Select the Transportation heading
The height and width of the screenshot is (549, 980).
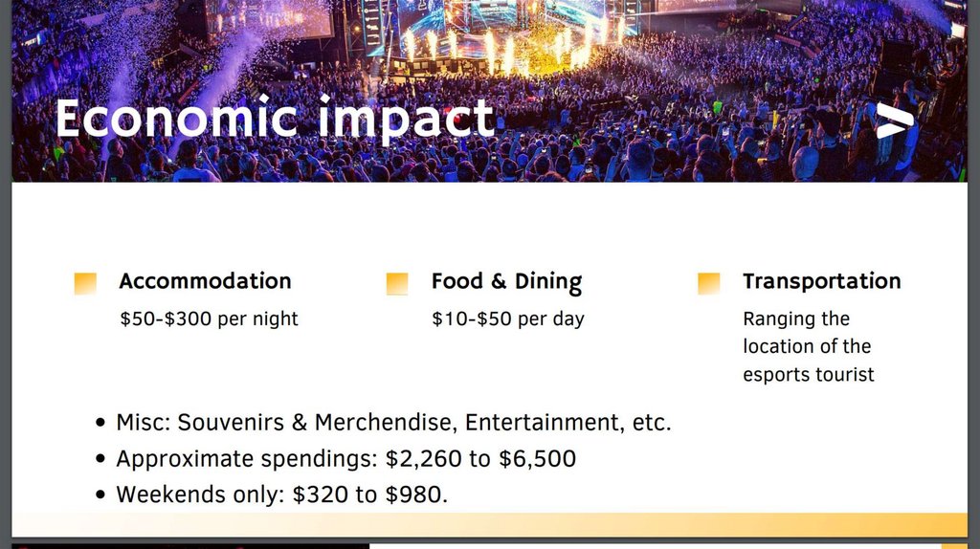tap(821, 281)
